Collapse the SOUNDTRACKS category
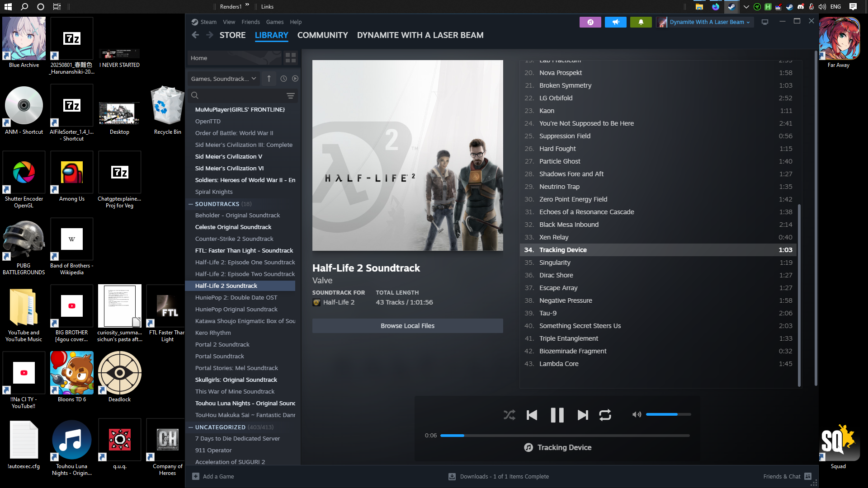The height and width of the screenshot is (488, 868). tap(191, 204)
